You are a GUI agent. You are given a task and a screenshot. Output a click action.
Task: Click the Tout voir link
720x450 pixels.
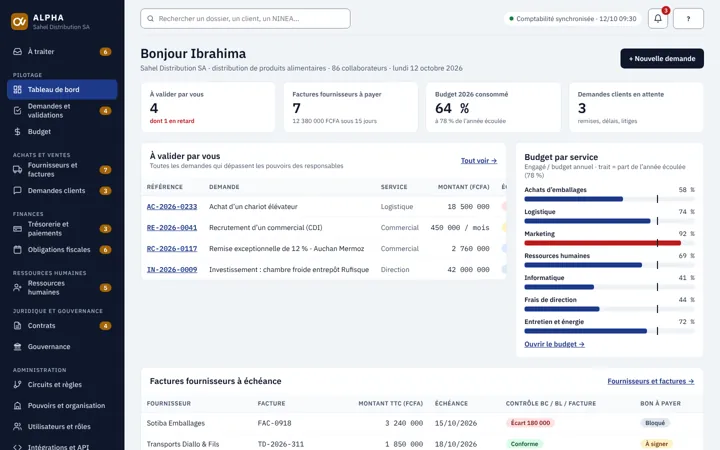click(478, 161)
